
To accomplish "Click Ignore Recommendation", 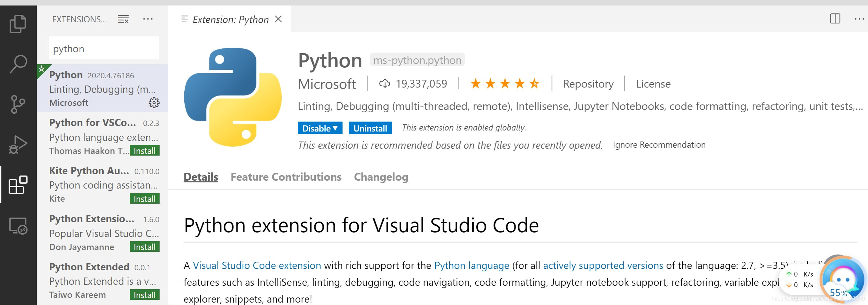I will (659, 145).
